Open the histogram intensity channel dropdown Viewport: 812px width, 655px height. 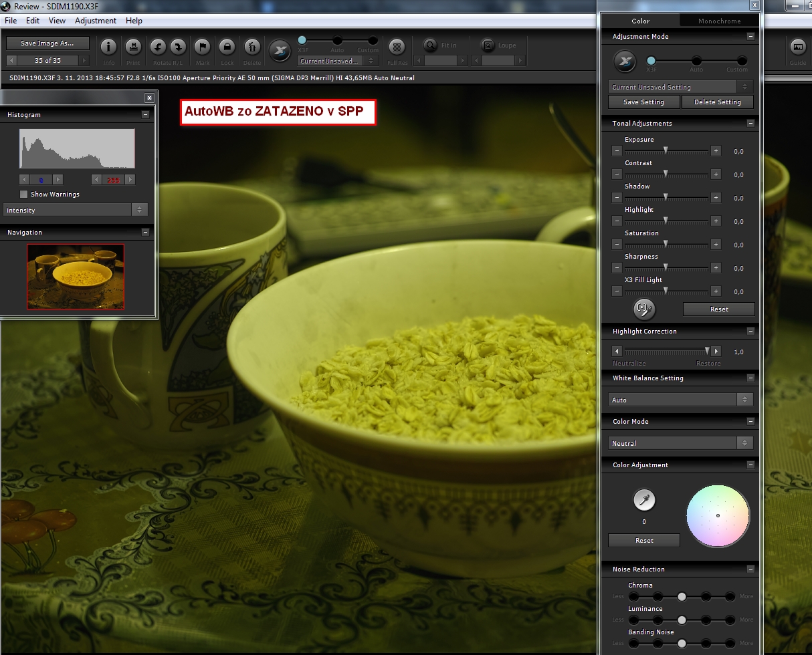click(x=75, y=210)
